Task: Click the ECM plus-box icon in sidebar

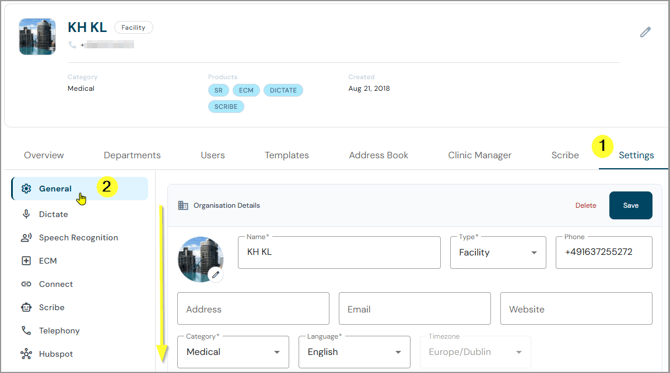Action: pyautogui.click(x=26, y=261)
